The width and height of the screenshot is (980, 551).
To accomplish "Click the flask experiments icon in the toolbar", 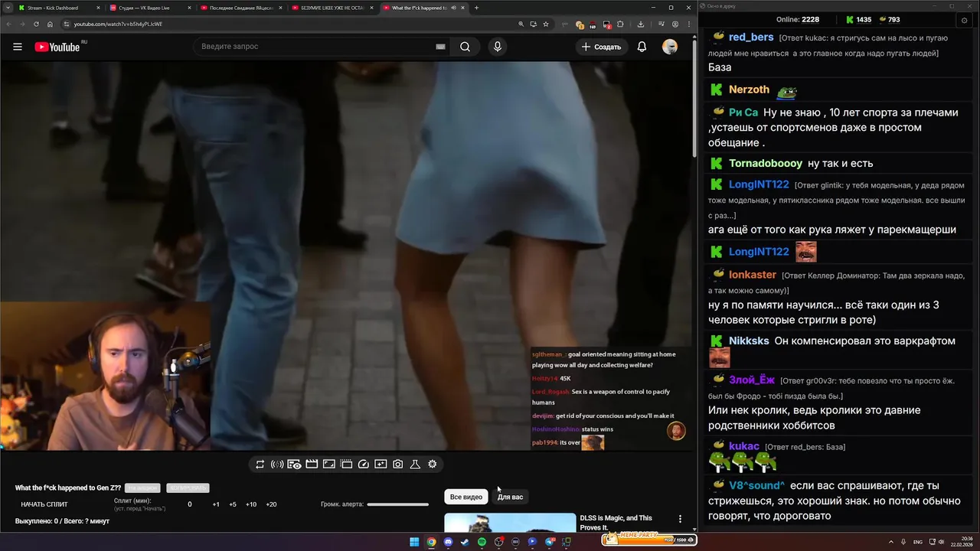I will coord(415,465).
